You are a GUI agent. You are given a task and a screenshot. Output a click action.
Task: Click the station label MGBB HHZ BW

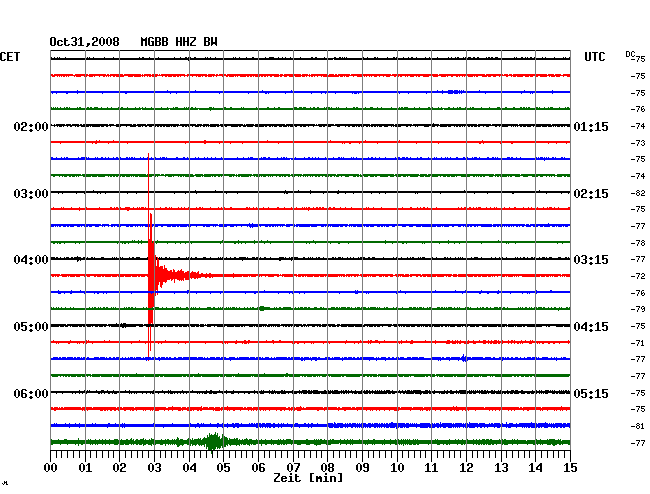[x=179, y=42]
